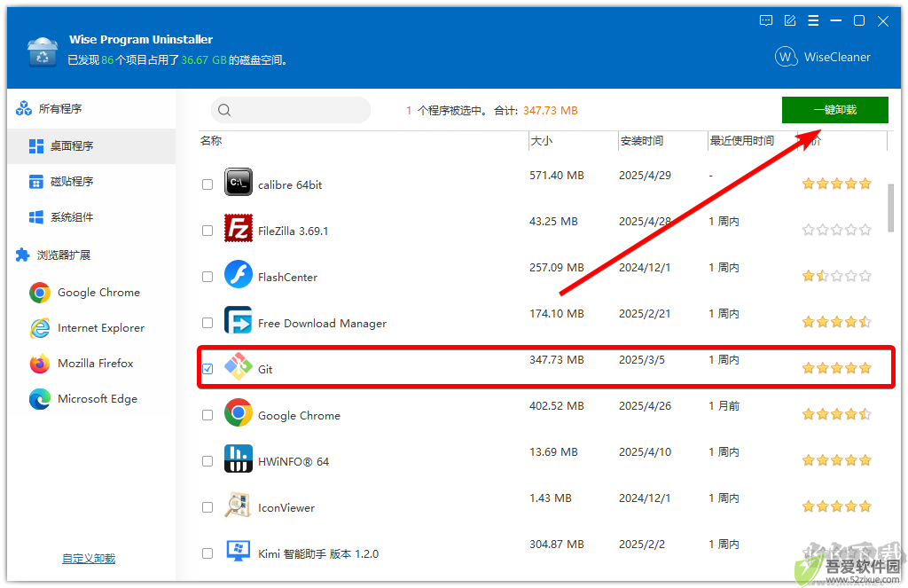Check the calibre 64bit checkbox
This screenshot has height=588, width=908.
[207, 184]
